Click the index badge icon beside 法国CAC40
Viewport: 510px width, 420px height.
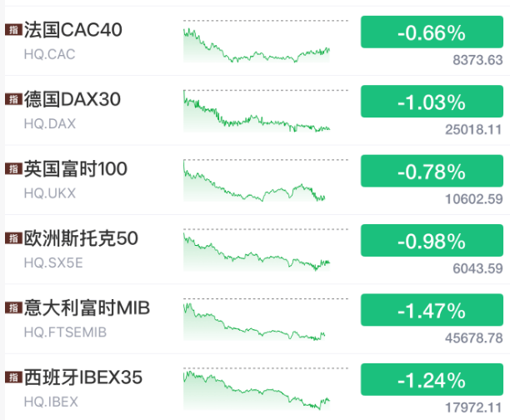click(x=13, y=31)
